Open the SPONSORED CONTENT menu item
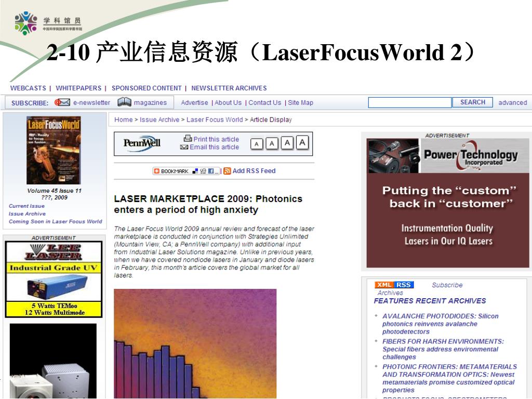This screenshot has width=532, height=399. (147, 88)
